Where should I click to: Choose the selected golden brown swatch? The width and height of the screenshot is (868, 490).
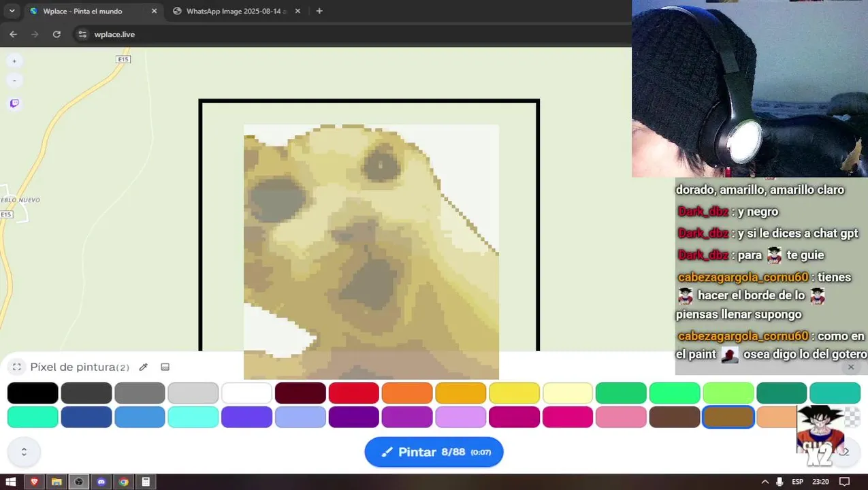tap(728, 416)
